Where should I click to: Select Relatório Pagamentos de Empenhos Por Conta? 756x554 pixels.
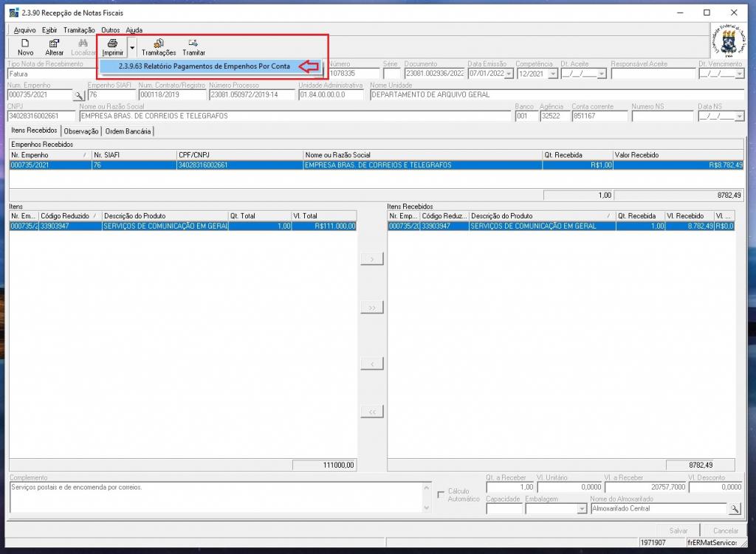(204, 66)
